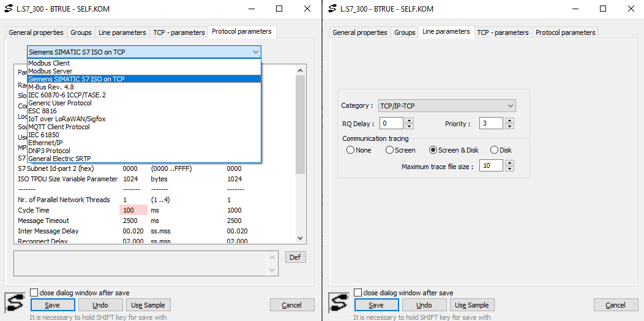The height and width of the screenshot is (321, 644).
Task: Click parameter list scrollbar down arrow
Action: coord(300,238)
